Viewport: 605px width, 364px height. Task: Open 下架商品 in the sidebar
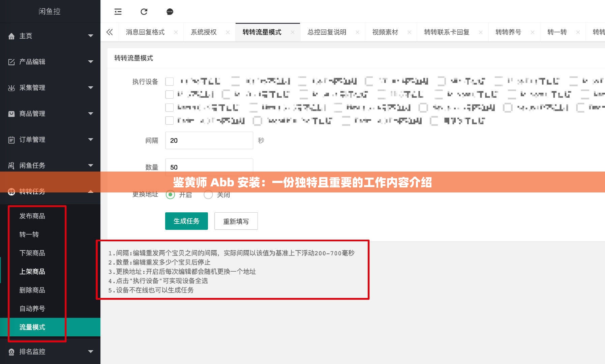click(32, 253)
